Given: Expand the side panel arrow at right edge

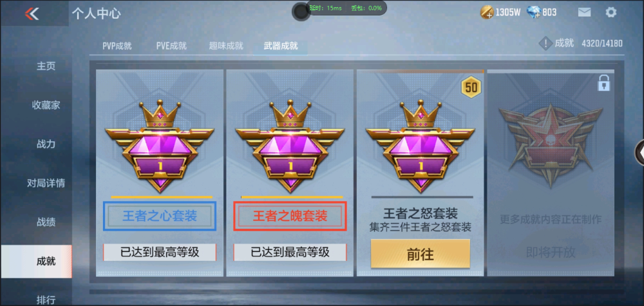Looking at the screenshot, I should coord(640,153).
